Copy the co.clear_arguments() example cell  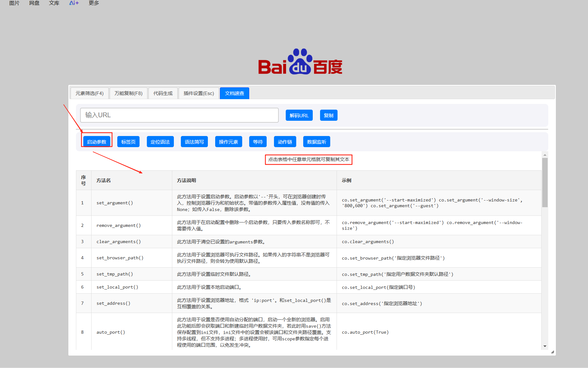click(x=439, y=242)
